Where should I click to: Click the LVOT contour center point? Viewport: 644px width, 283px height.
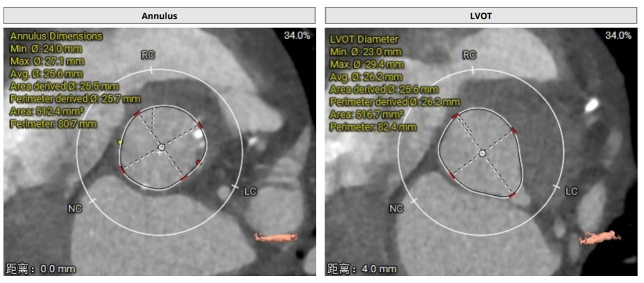coord(482,153)
